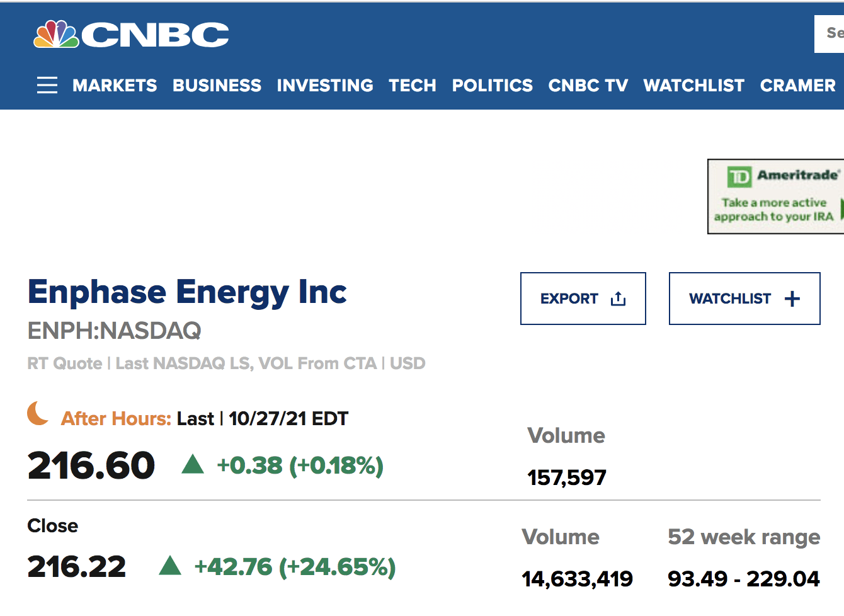Click the green up arrow beside 216.60
Viewport: 844px width, 616px height.
point(193,465)
